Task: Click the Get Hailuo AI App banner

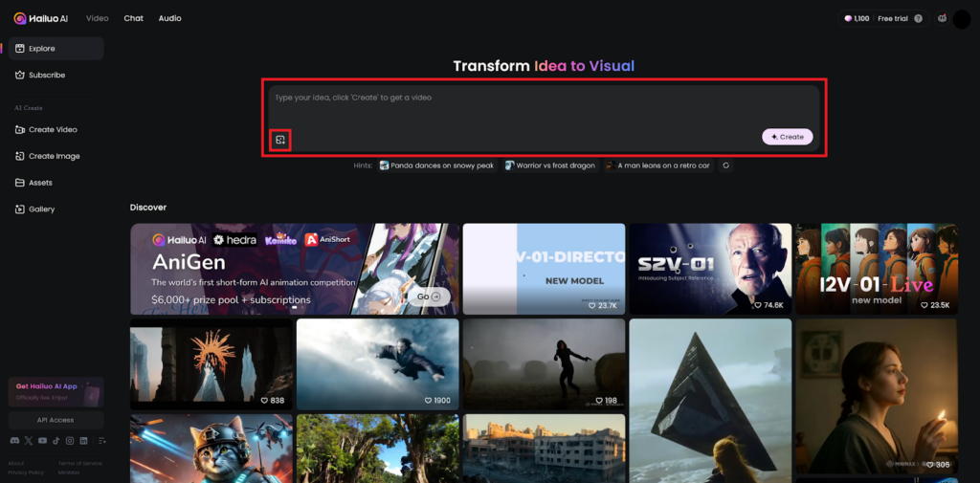Action: [56, 392]
